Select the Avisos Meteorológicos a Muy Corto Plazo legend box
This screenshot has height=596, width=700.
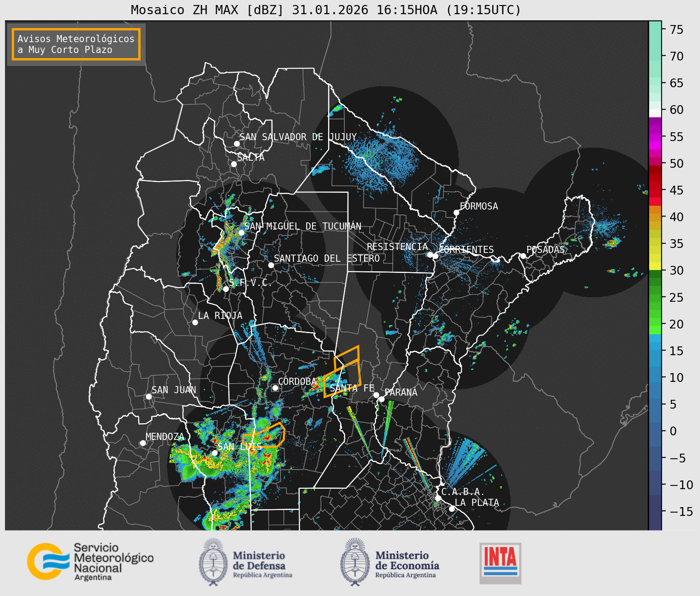[76, 44]
